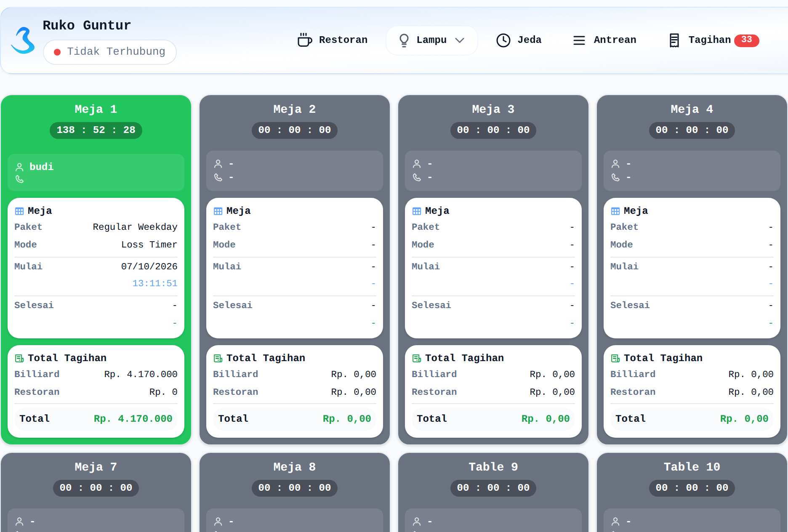788x532 pixels.
Task: Click the clock icon beside Jeda
Action: click(x=503, y=40)
